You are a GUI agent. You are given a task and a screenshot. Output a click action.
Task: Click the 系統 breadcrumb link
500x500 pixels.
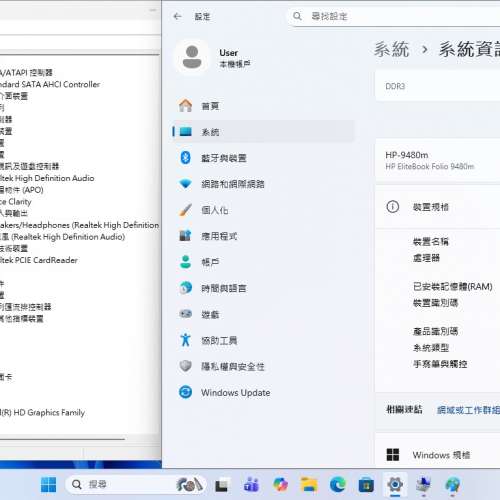point(391,49)
